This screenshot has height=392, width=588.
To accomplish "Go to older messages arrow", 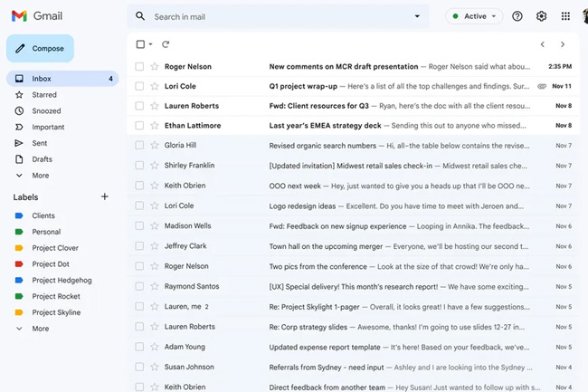I will (x=563, y=44).
